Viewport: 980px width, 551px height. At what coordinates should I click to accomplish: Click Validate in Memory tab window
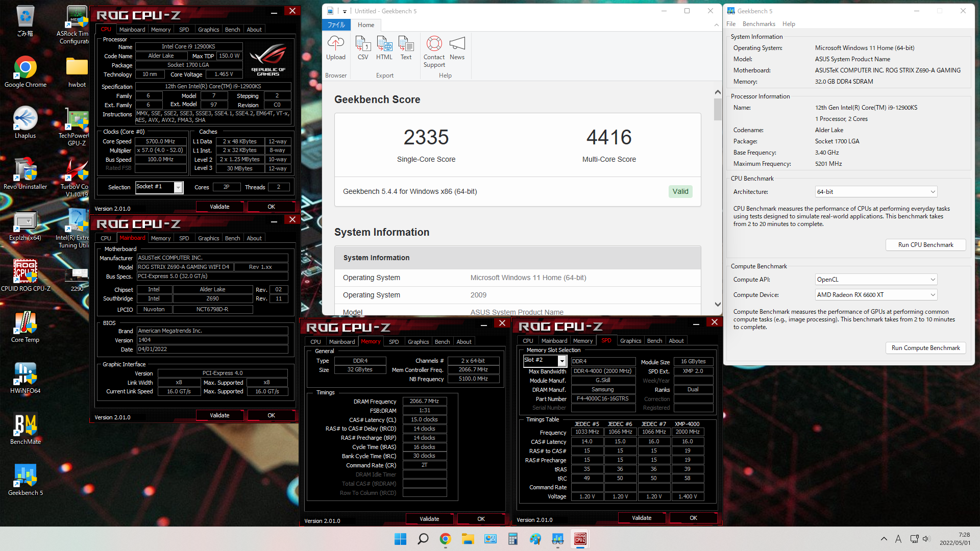click(x=429, y=519)
